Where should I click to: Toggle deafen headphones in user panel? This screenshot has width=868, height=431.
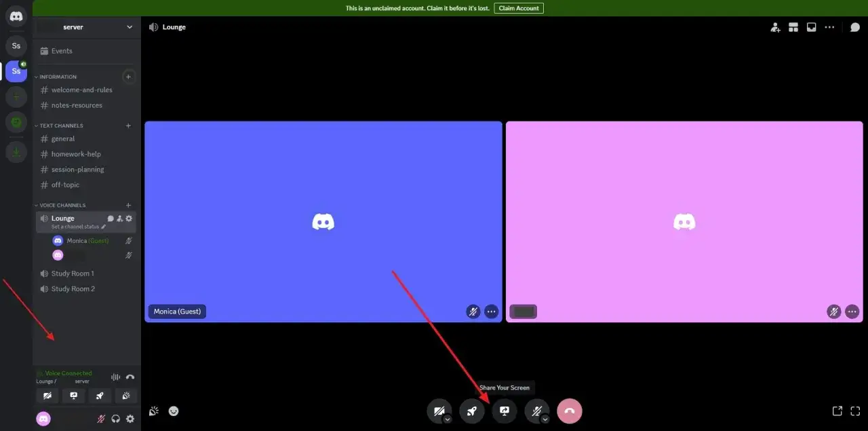point(116,419)
